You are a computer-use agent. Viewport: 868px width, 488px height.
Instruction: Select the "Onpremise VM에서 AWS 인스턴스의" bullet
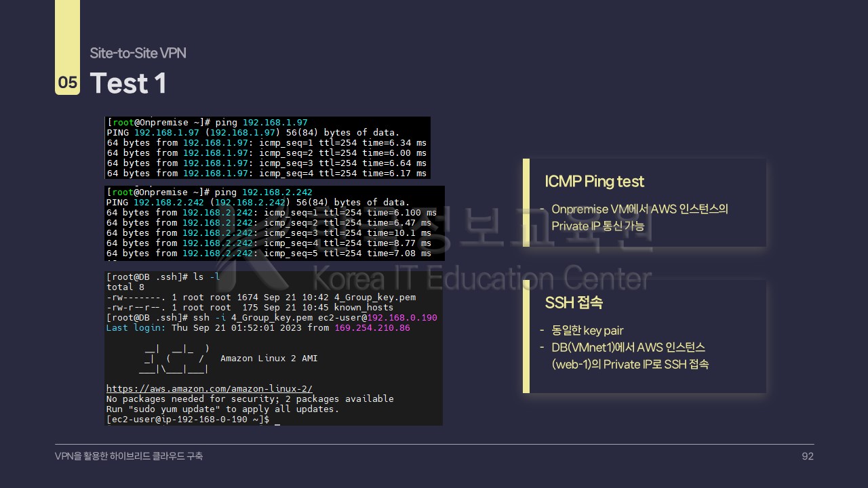click(x=639, y=209)
